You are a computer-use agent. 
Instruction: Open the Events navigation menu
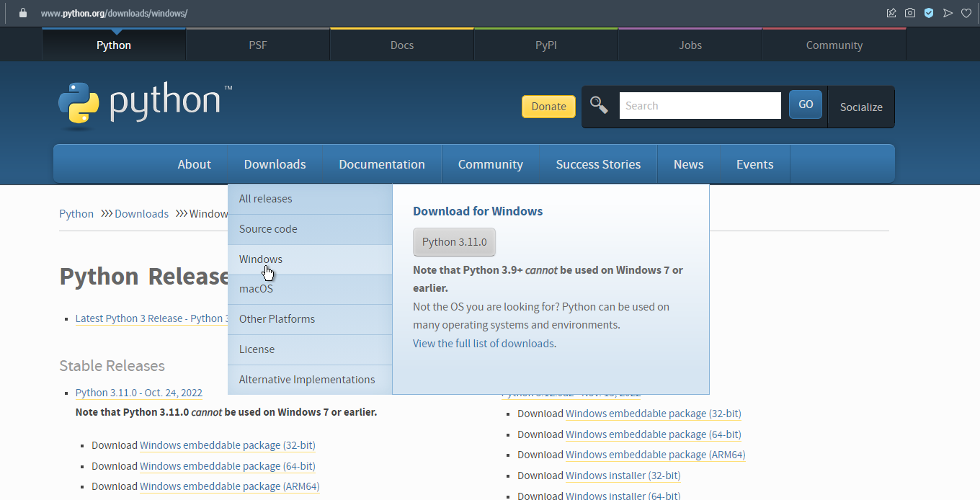point(755,164)
